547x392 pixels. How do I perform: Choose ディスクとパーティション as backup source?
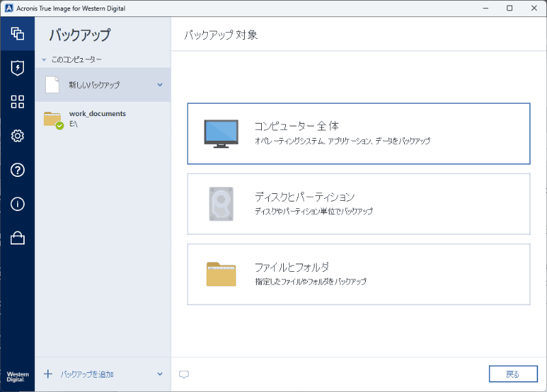[358, 204]
